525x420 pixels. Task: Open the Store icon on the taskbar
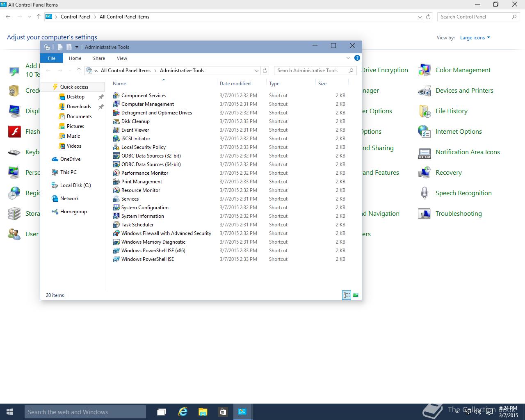coord(223,412)
